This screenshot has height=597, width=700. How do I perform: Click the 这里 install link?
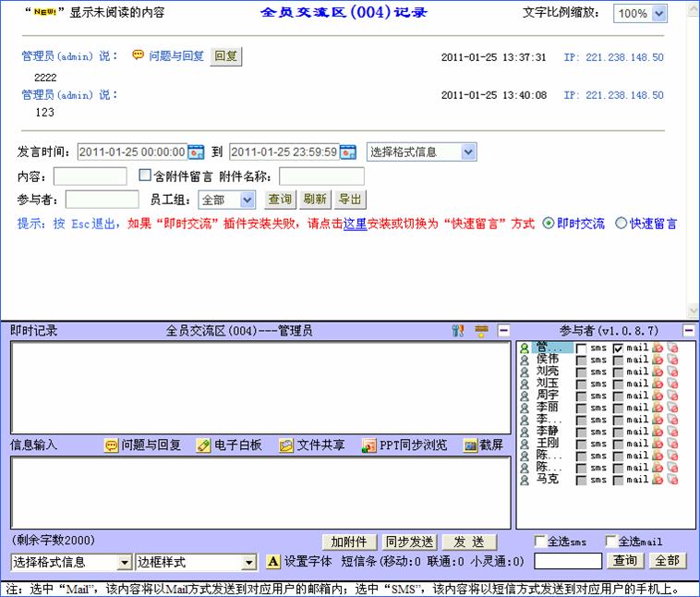tap(355, 224)
